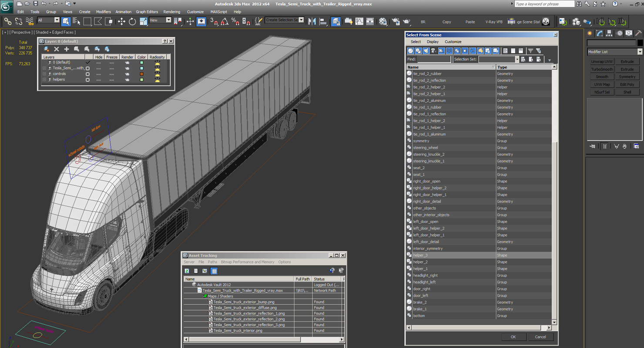Expand the helpers layer tree node
The height and width of the screenshot is (348, 644).
pyautogui.click(x=44, y=80)
